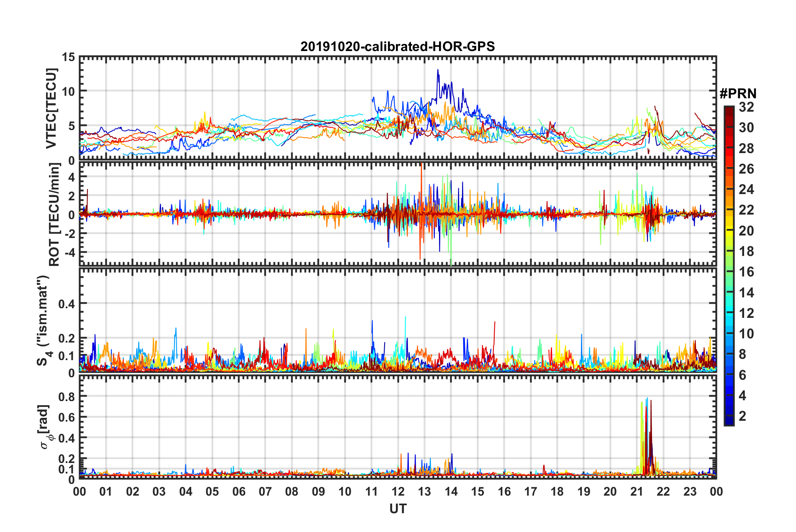Click colorbar tick label 22
Image resolution: width=796 pixels, height=532 pixels.
746,210
